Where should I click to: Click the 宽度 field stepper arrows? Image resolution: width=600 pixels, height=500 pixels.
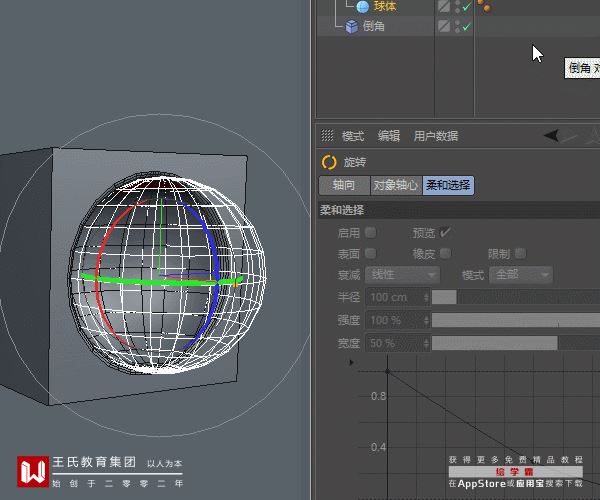(426, 343)
